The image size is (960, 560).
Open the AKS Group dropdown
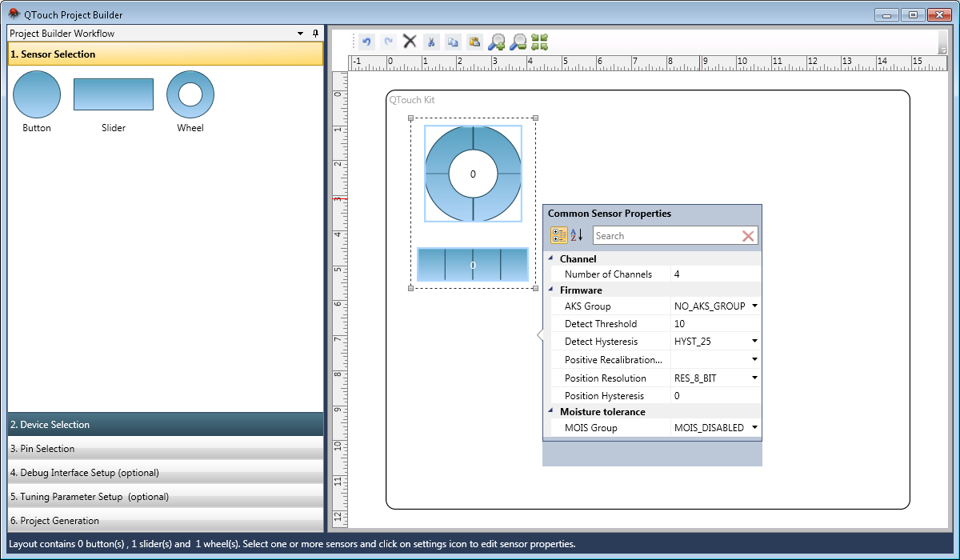pyautogui.click(x=754, y=306)
